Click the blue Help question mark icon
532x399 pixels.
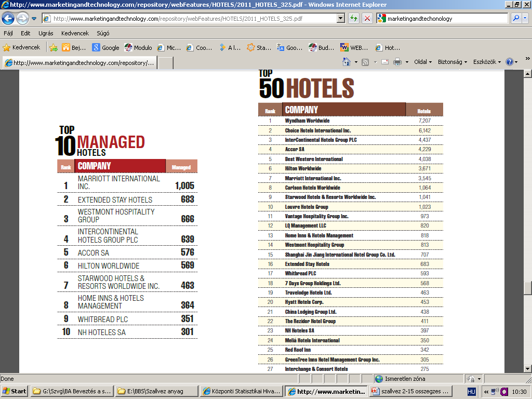tap(509, 62)
